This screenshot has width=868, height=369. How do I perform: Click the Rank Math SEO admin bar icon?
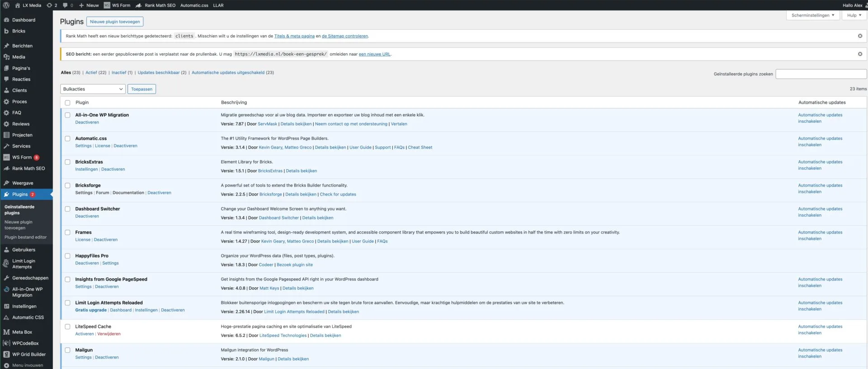[x=139, y=5]
